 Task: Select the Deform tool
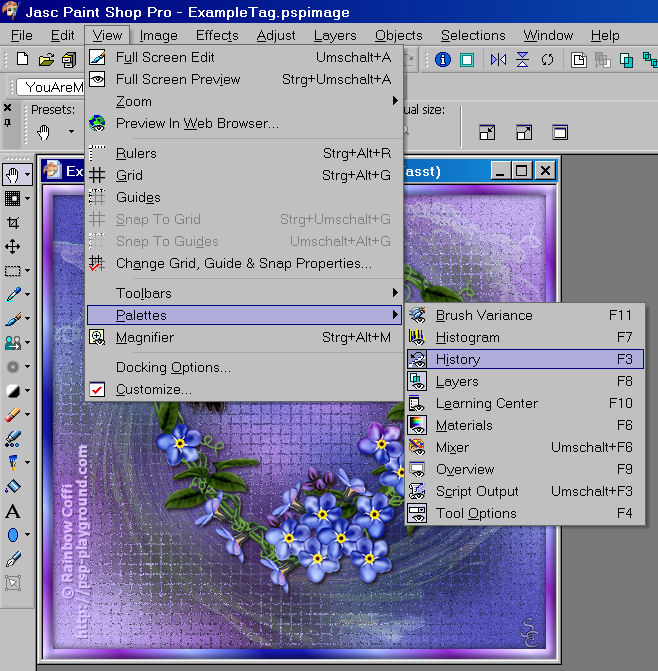tap(13, 198)
